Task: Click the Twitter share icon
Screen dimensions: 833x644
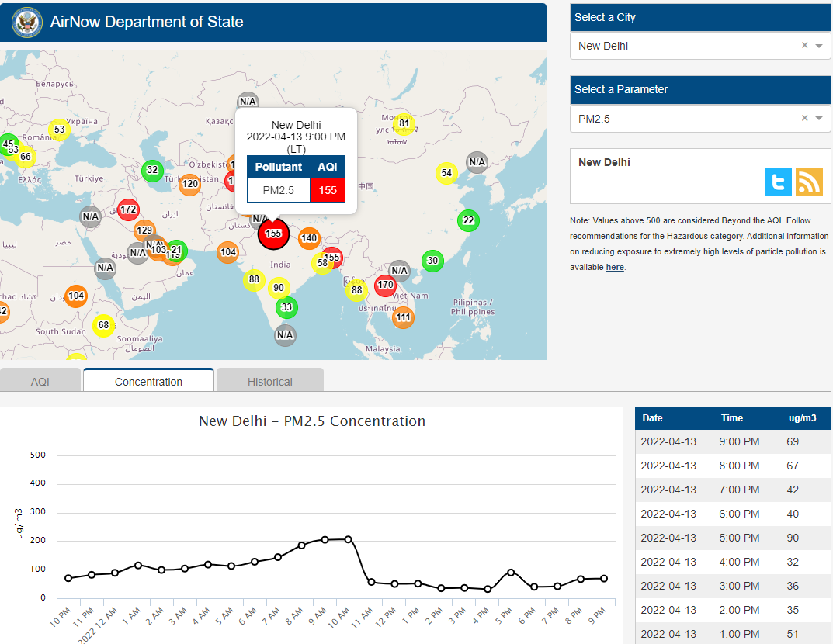Action: pos(778,182)
